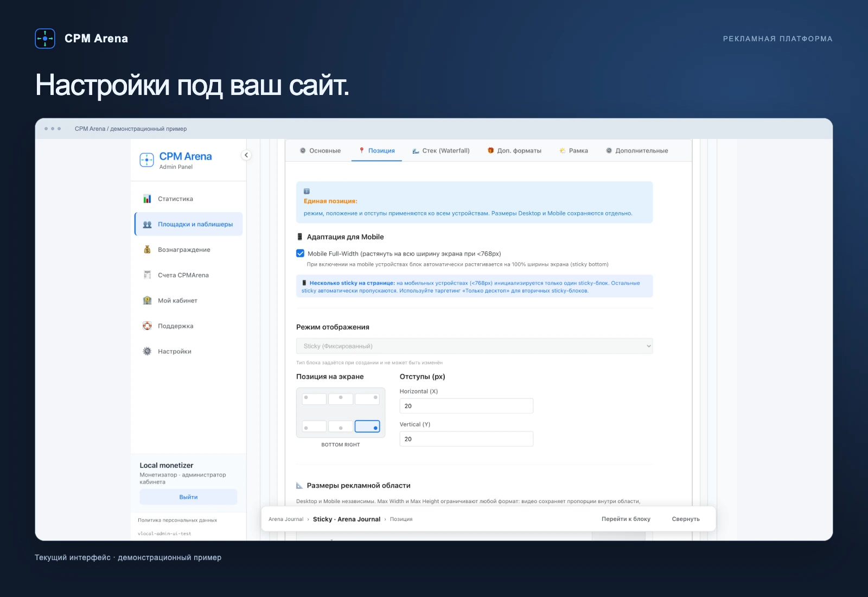The width and height of the screenshot is (868, 597).
Task: Select the Позиция tab
Action: (376, 151)
